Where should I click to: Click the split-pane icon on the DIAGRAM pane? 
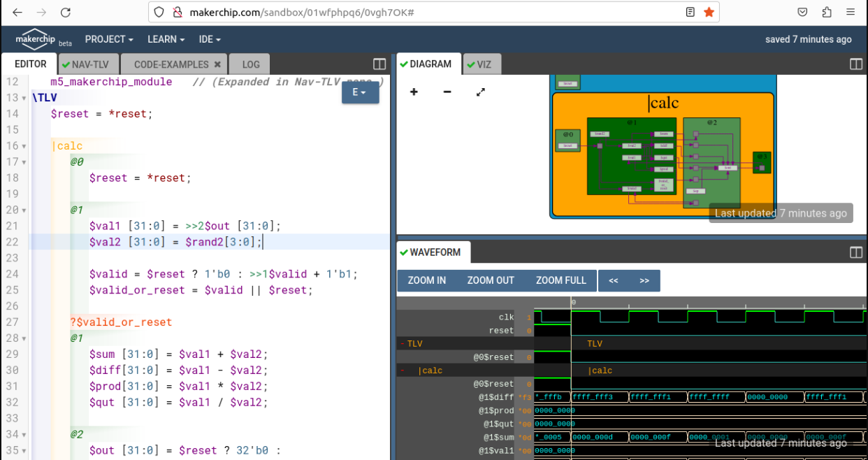856,64
